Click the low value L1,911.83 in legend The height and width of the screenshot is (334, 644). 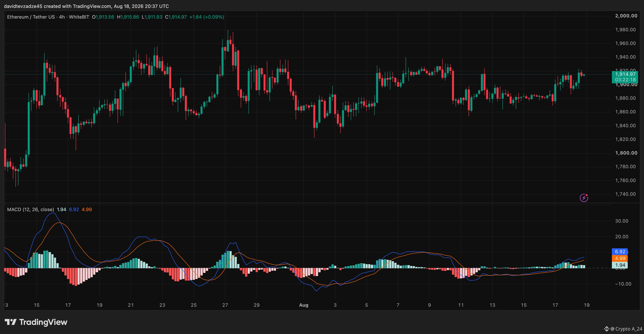point(152,17)
